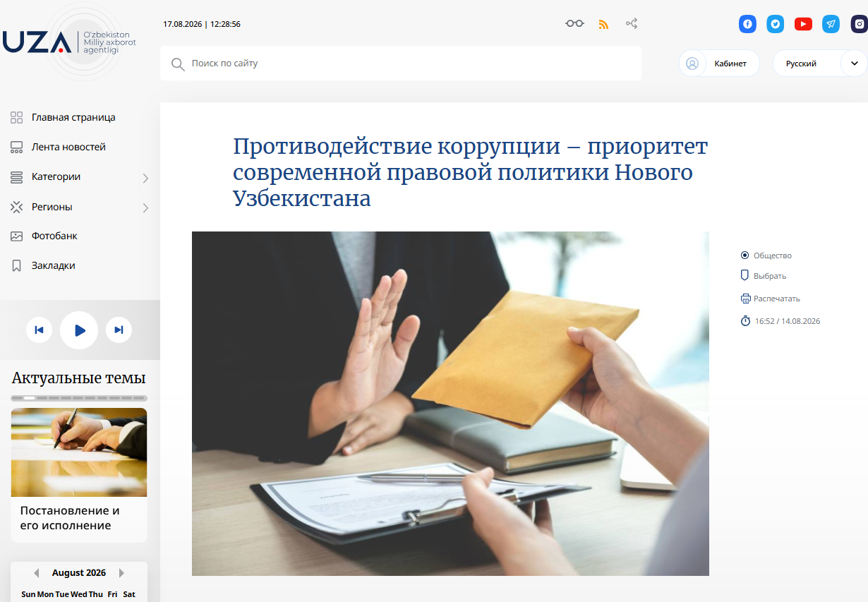Image resolution: width=868 pixels, height=602 pixels.
Task: Click the timestamp 16:52 / 14.08.2026
Action: click(788, 321)
